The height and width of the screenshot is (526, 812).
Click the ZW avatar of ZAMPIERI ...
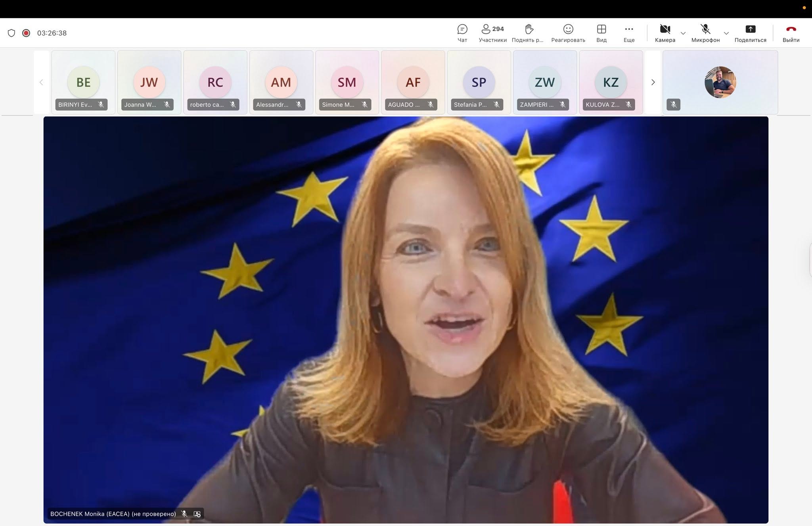point(545,82)
